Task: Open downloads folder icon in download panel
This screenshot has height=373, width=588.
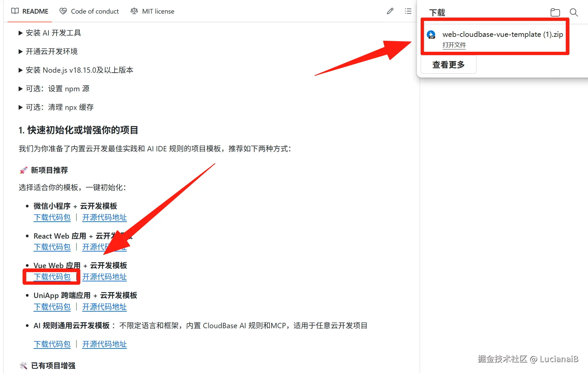Action: click(555, 13)
